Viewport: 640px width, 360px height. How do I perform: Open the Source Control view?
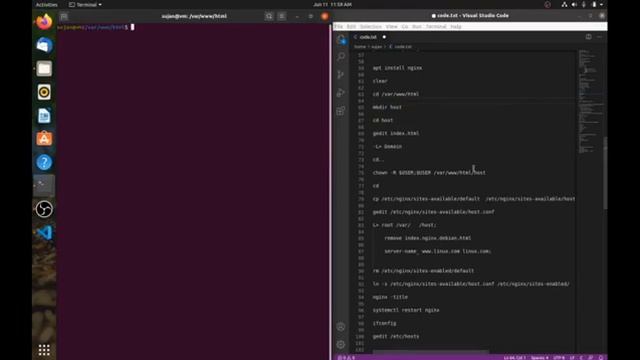341,75
